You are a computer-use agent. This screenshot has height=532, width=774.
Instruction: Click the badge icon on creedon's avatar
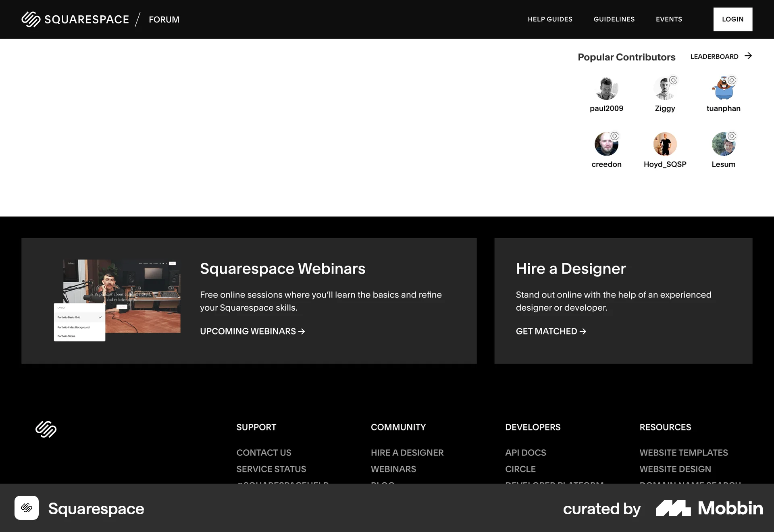[614, 135]
